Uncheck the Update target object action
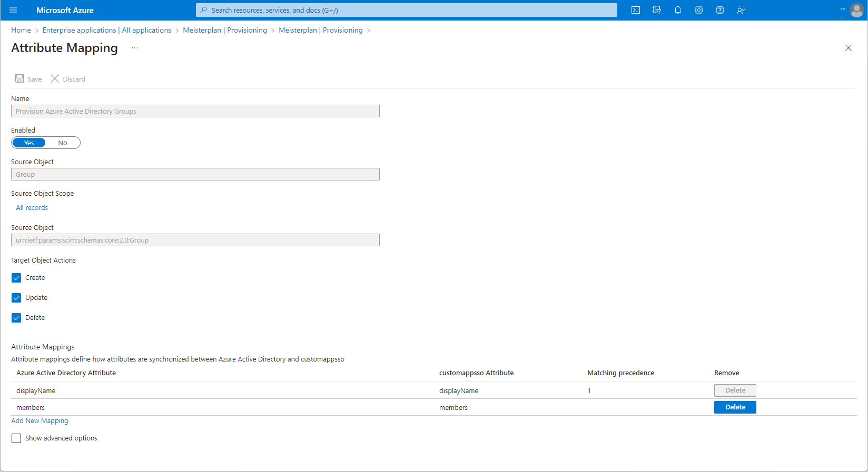 [x=16, y=298]
